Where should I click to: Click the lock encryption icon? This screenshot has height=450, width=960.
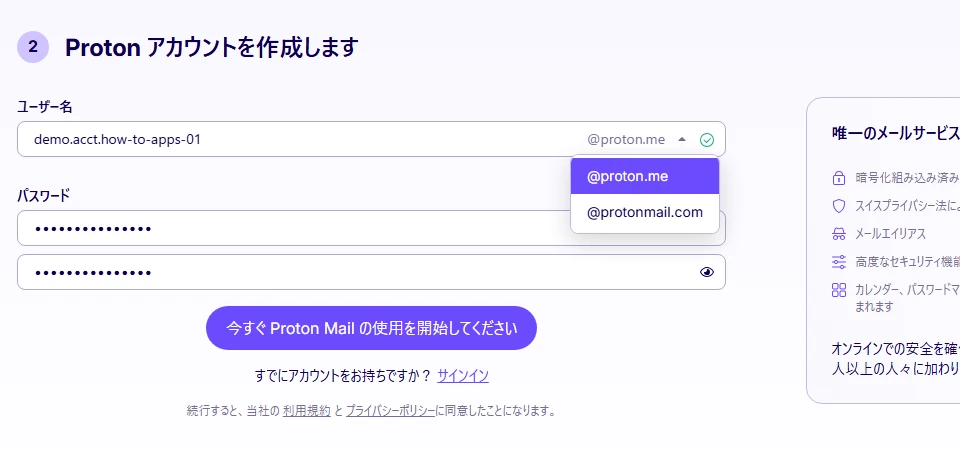click(x=838, y=178)
